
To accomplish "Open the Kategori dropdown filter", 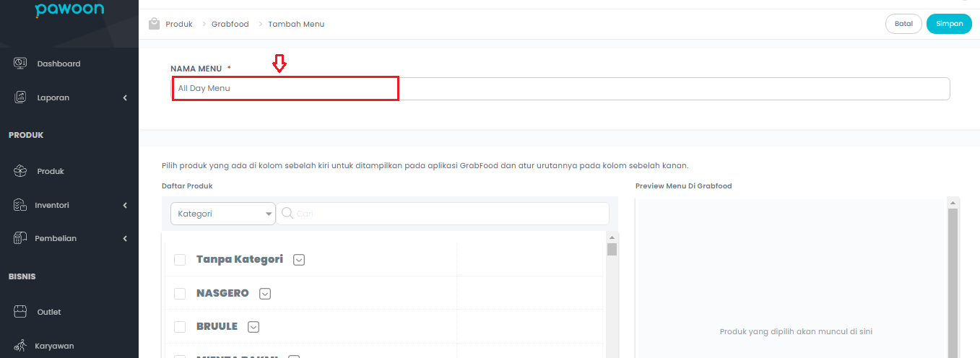I will 223,214.
